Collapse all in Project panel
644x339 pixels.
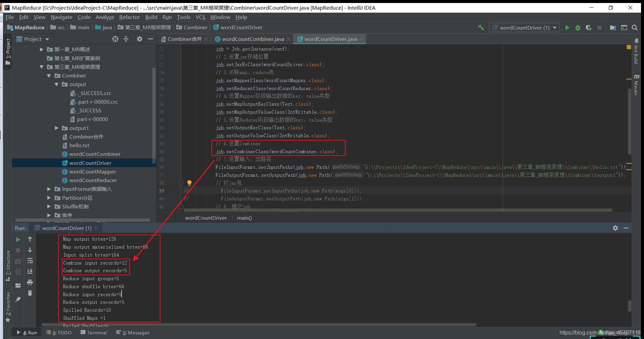126,39
